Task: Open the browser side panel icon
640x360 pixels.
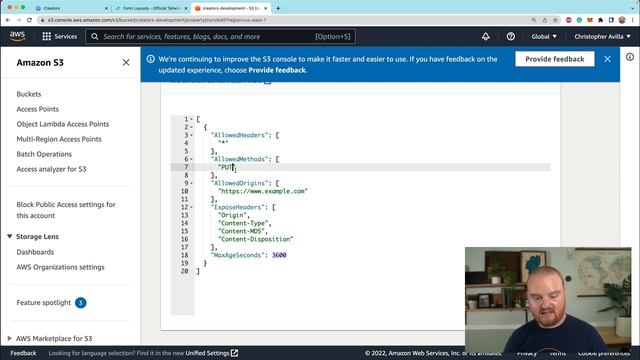Action: point(611,20)
